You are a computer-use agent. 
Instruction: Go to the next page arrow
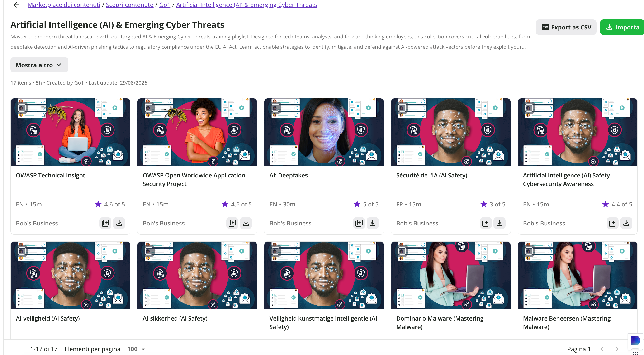(x=617, y=349)
